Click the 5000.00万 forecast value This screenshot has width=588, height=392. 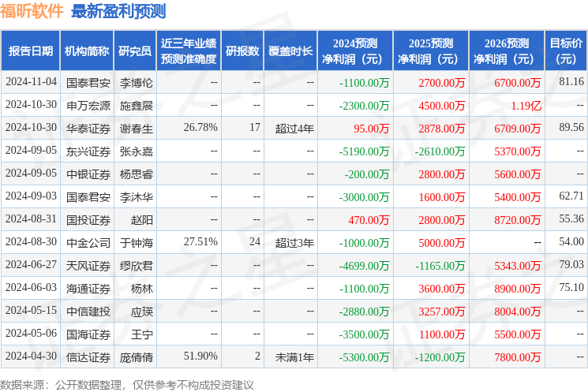click(x=442, y=243)
